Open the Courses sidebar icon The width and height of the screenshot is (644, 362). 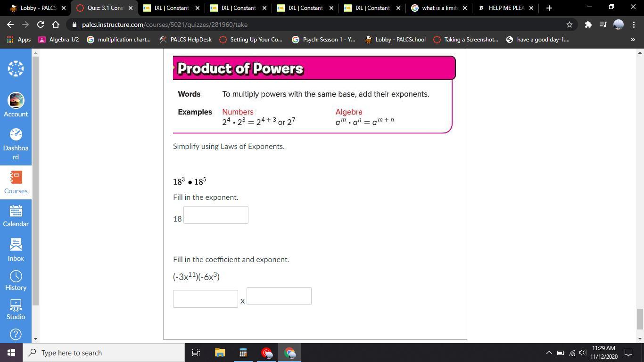(16, 182)
